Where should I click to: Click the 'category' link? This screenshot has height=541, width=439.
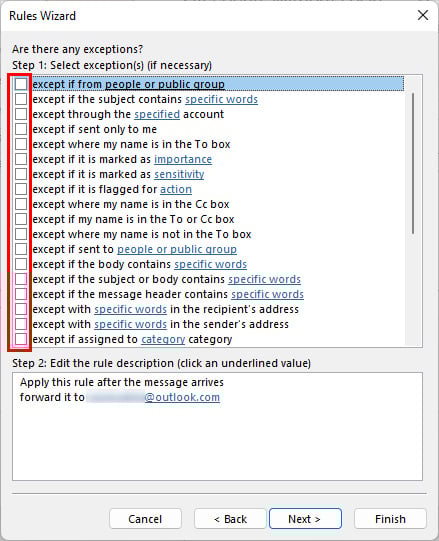click(x=163, y=340)
